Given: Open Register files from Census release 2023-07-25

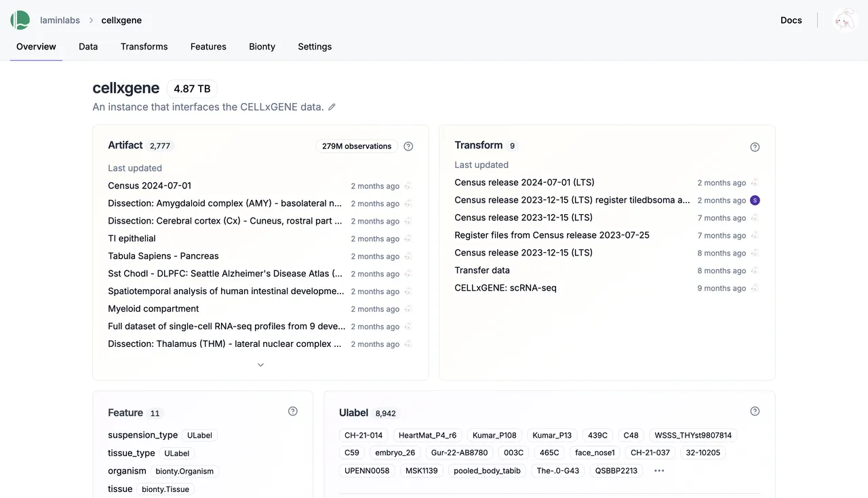Looking at the screenshot, I should tap(552, 235).
